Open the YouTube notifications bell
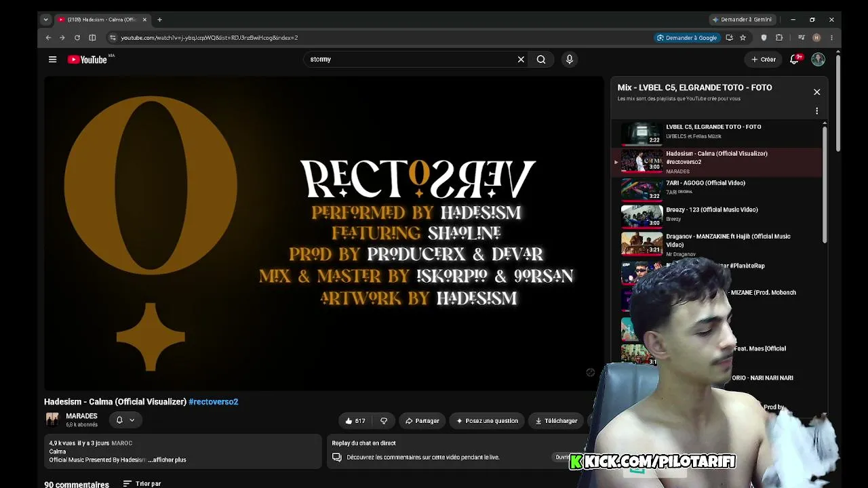This screenshot has height=488, width=868. point(795,60)
